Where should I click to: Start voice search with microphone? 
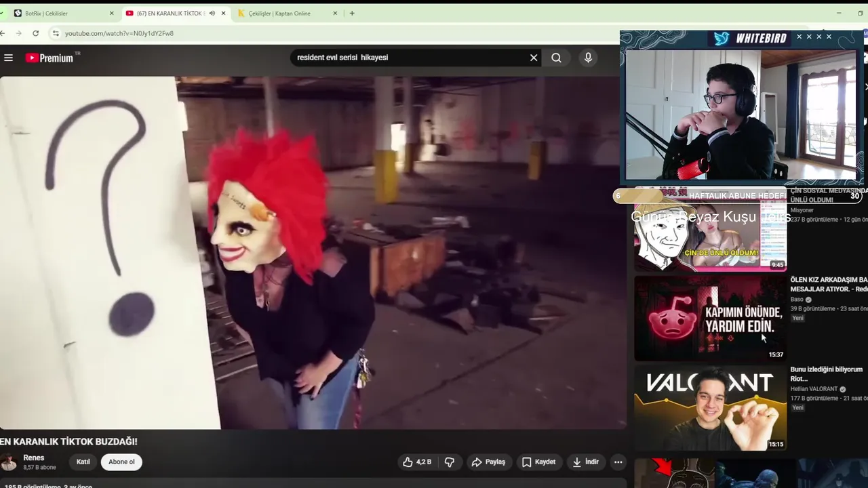click(x=588, y=58)
